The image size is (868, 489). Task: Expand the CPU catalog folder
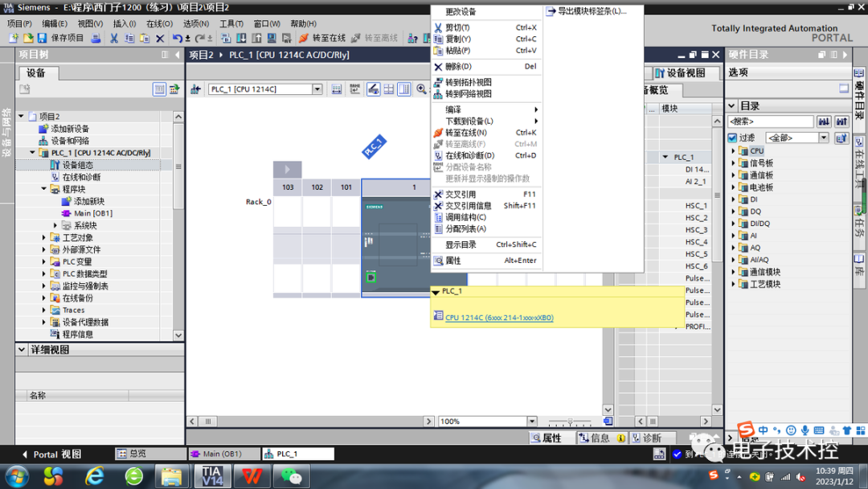[x=734, y=150]
